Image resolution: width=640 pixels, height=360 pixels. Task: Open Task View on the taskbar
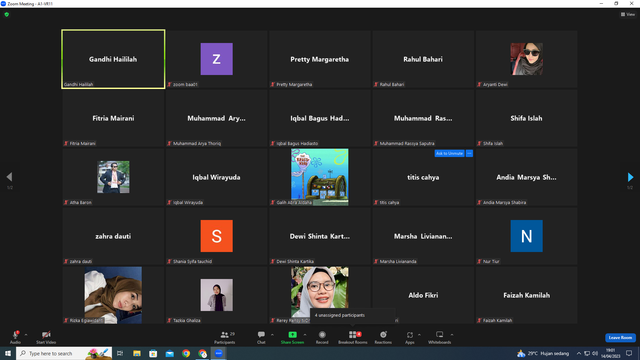point(120,353)
